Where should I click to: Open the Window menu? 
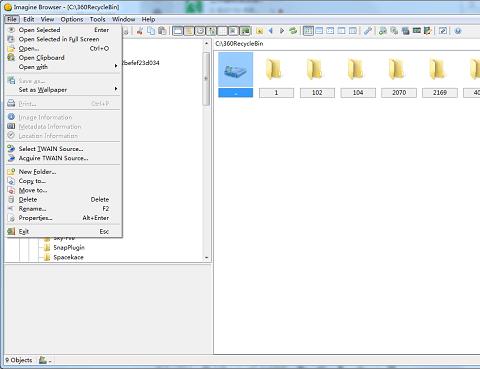[123, 19]
